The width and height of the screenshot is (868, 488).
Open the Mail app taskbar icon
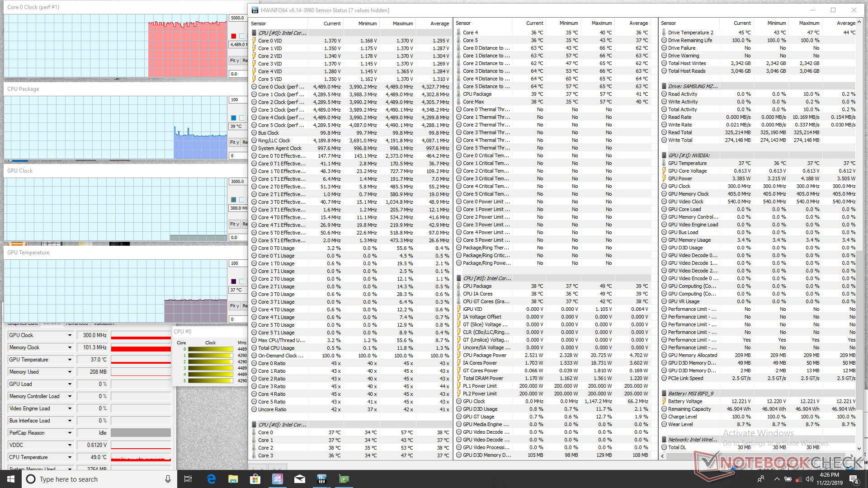pyautogui.click(x=300, y=479)
